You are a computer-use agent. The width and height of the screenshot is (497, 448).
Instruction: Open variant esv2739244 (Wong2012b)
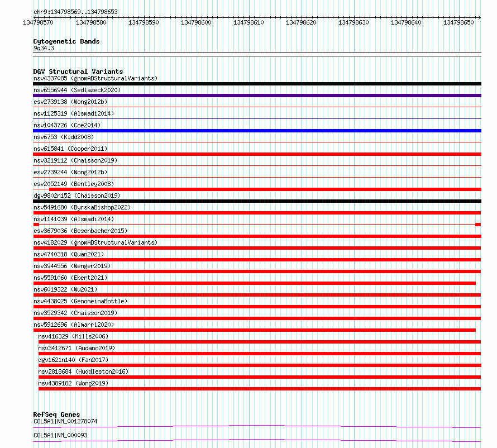(70, 172)
